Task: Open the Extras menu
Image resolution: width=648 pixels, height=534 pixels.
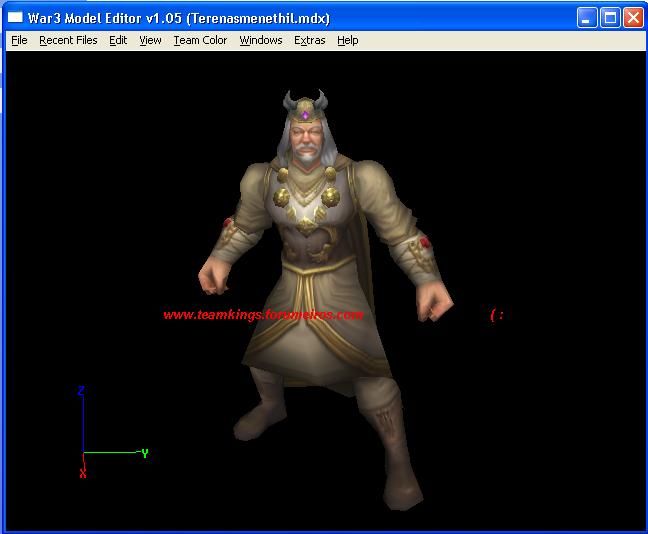Action: [310, 41]
